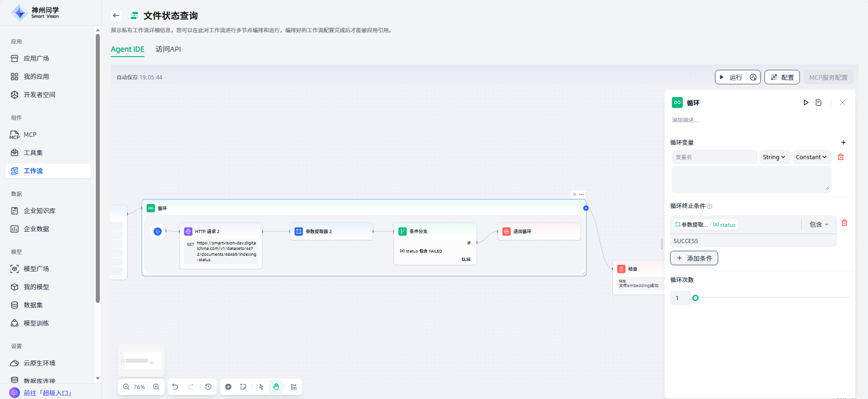Switch to the 访问API tab
Screen dimensions: 868x399
tap(168, 49)
